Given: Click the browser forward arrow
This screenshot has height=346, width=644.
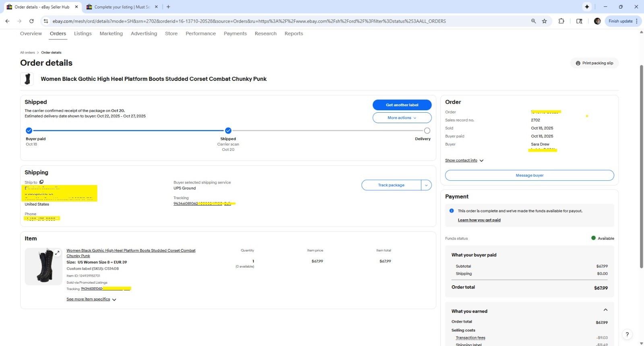Looking at the screenshot, I should coord(19,21).
